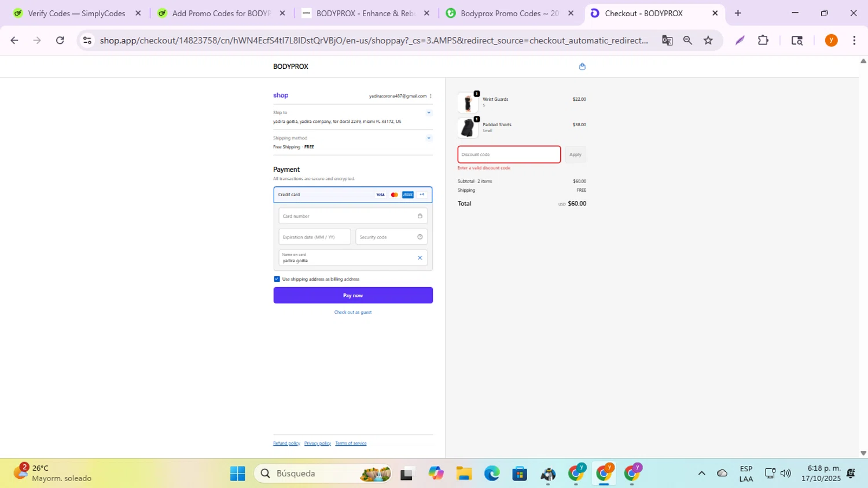Open File Explorer from the taskbar
This screenshot has height=488, width=868.
point(464,474)
